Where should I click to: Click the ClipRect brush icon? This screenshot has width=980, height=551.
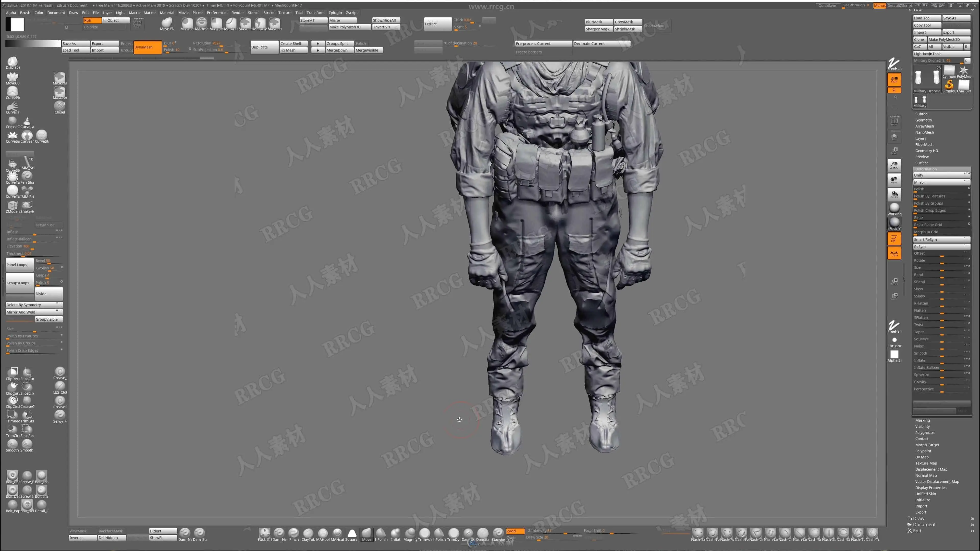coord(13,372)
